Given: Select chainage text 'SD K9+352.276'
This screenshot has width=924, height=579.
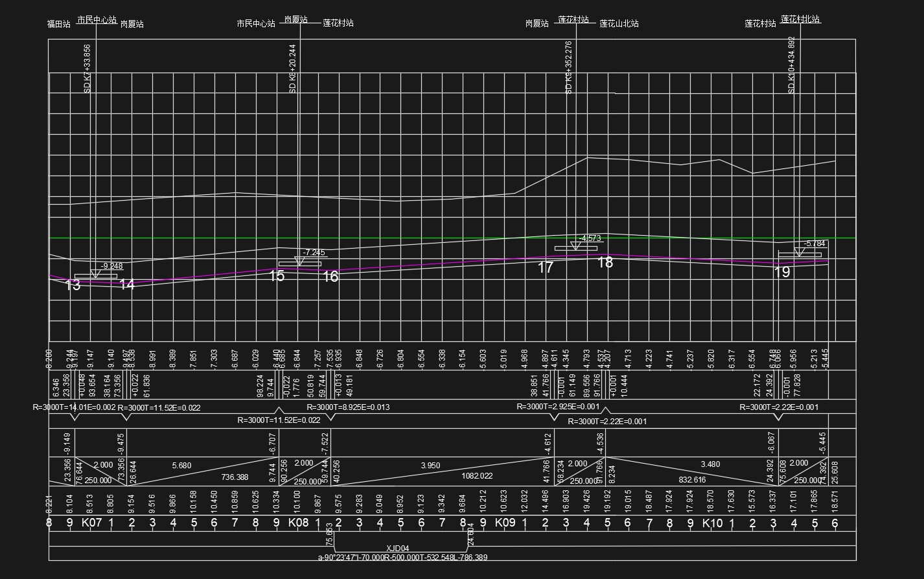Looking at the screenshot, I should (569, 67).
